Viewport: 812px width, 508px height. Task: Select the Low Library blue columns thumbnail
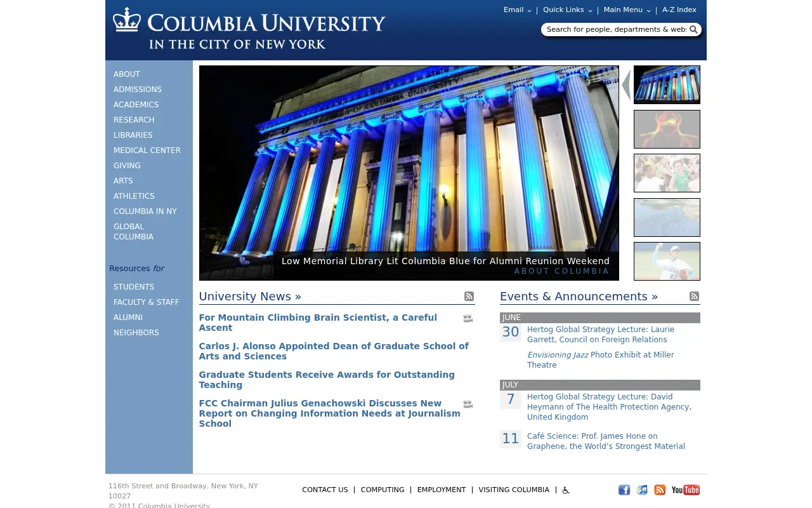(x=667, y=84)
